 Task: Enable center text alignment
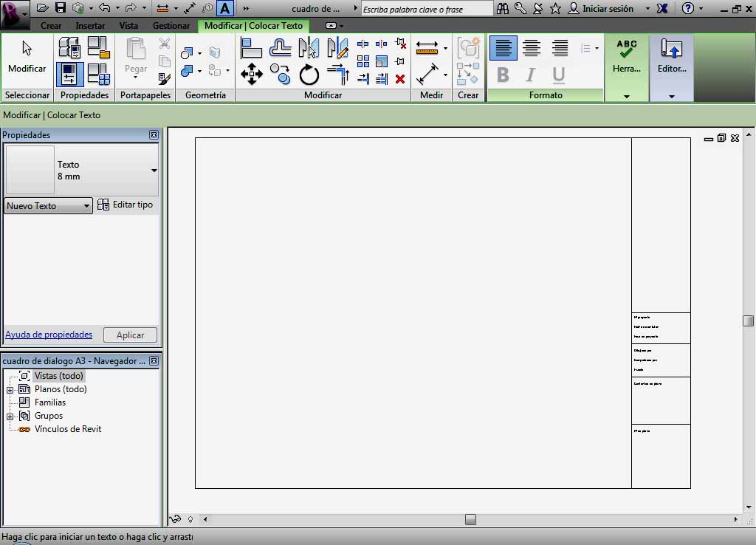531,49
